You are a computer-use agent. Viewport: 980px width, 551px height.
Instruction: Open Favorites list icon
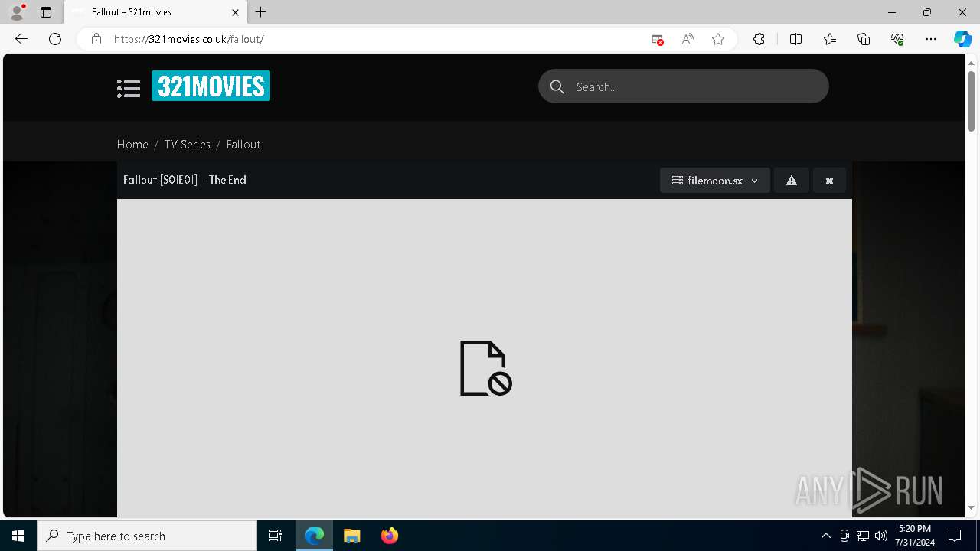tap(830, 39)
